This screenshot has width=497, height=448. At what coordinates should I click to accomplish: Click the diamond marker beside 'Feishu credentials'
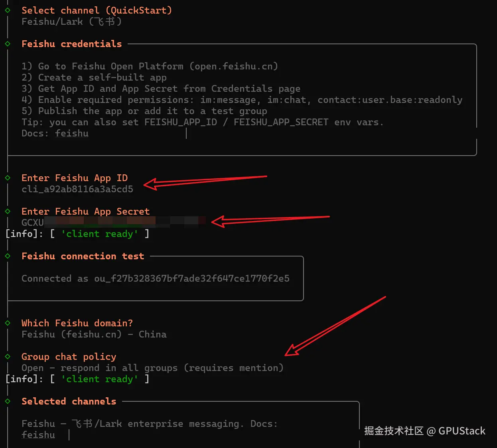pos(8,44)
